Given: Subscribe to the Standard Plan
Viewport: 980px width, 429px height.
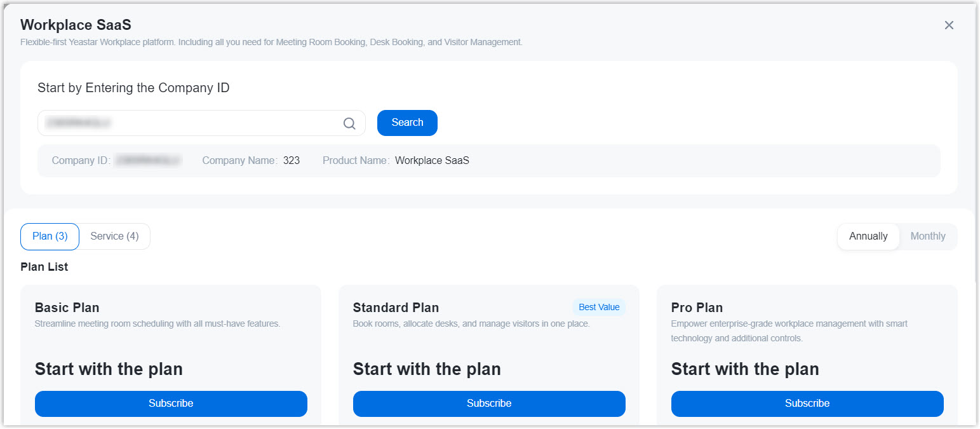Looking at the screenshot, I should (489, 404).
